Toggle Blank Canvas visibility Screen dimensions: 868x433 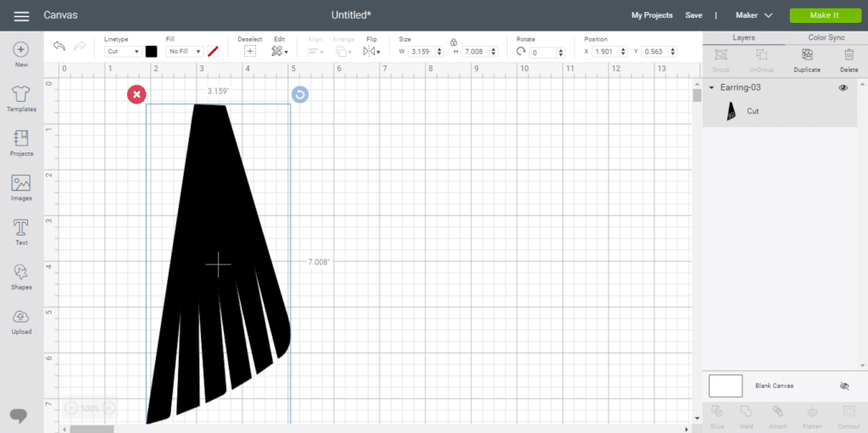[843, 386]
